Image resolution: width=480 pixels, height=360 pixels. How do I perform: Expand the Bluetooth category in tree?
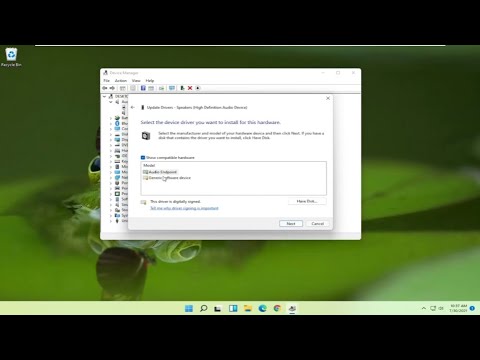coord(111,123)
